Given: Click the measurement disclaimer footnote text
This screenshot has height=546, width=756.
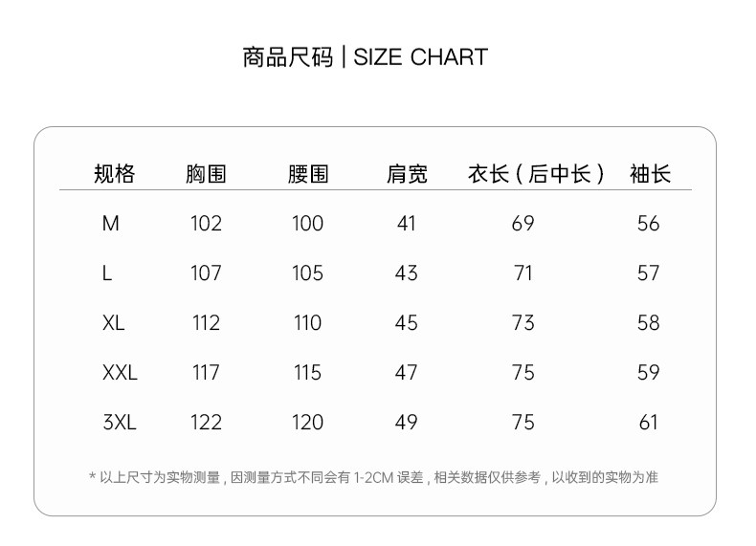Looking at the screenshot, I should [x=373, y=477].
